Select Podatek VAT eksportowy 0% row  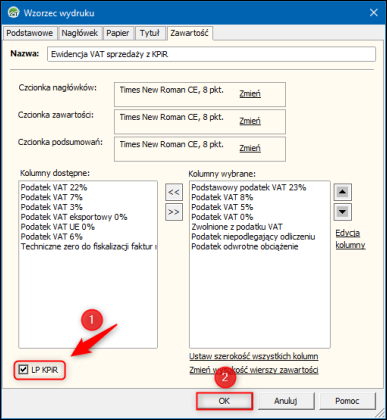88,217
